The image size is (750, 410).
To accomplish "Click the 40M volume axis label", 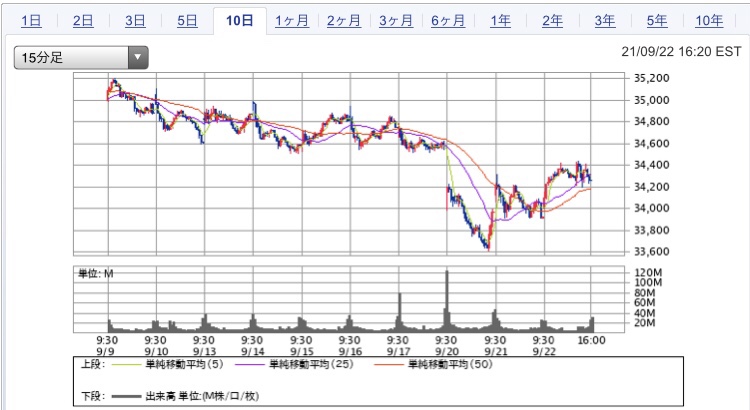I will [x=644, y=313].
